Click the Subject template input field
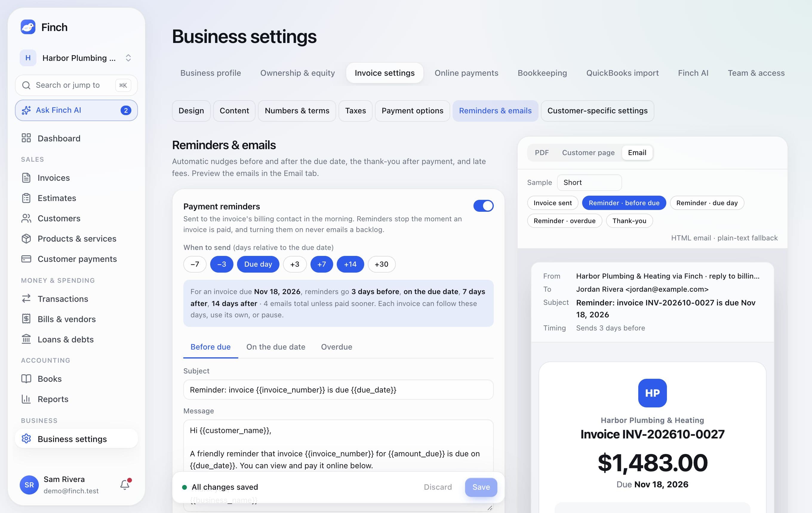 (338, 390)
